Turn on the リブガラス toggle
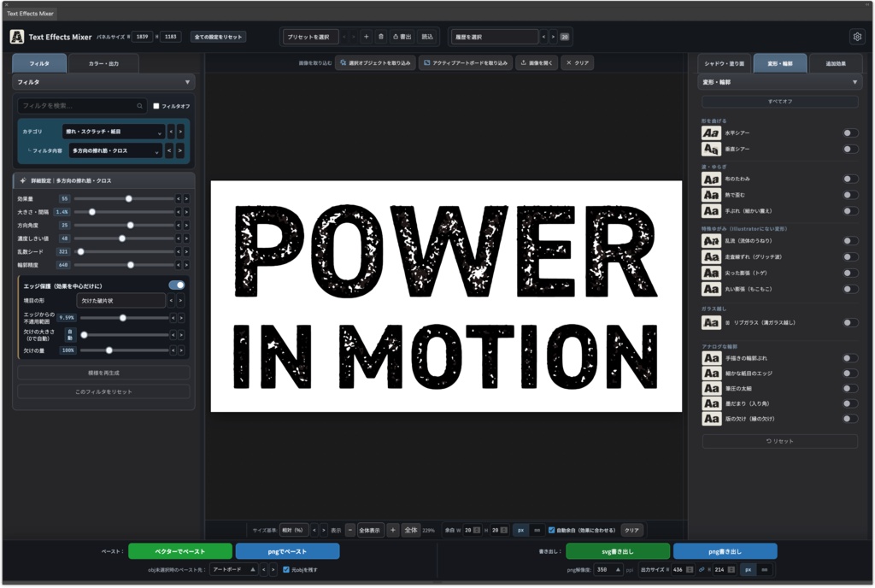The height and width of the screenshot is (588, 875). pyautogui.click(x=850, y=322)
